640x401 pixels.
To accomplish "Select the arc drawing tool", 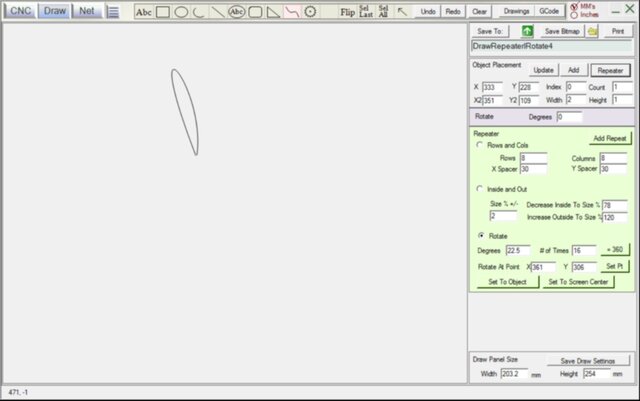I will [199, 12].
